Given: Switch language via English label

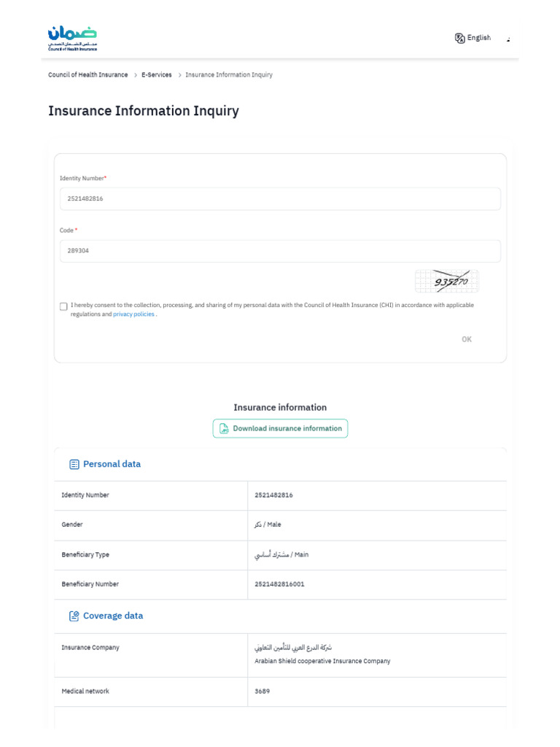Looking at the screenshot, I should [x=479, y=38].
